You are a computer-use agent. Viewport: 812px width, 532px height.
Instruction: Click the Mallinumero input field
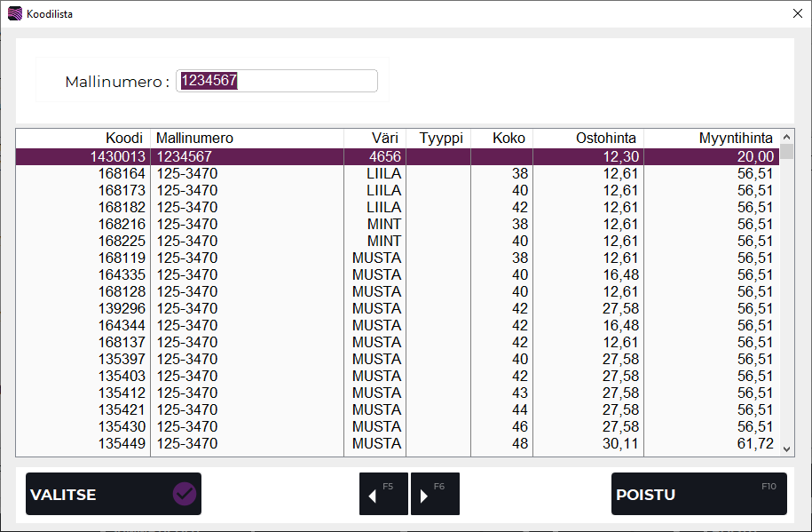[x=277, y=81]
